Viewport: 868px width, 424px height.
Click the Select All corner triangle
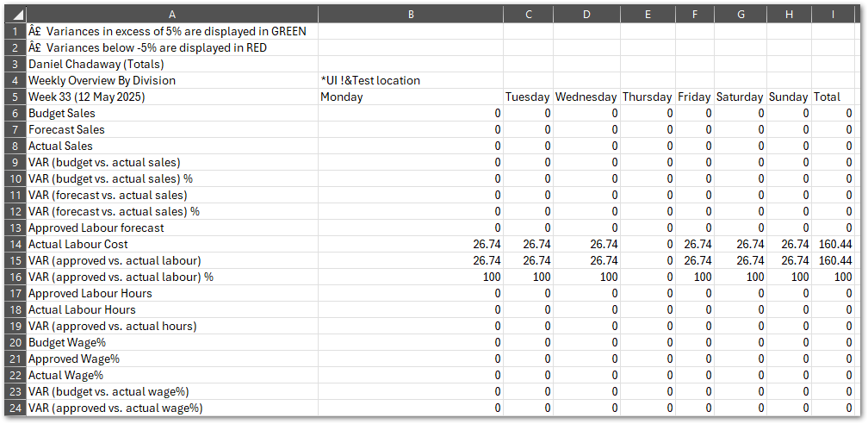(15, 15)
